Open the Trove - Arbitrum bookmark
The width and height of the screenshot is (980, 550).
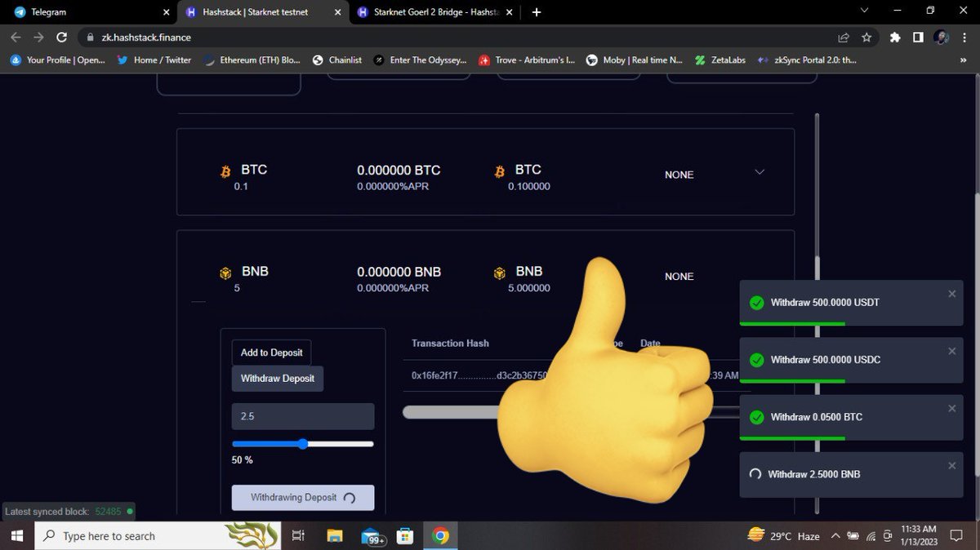[528, 60]
